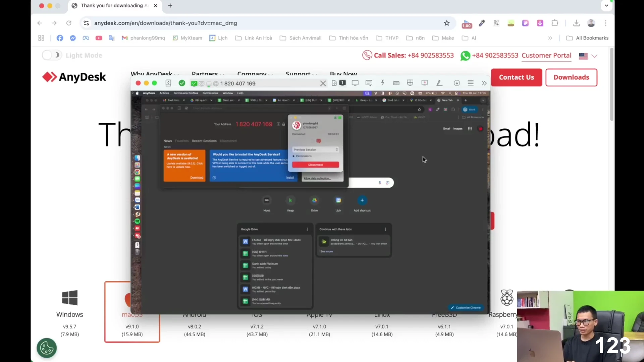Click the green connection status checkmark
644x362 pixels.
[182, 83]
